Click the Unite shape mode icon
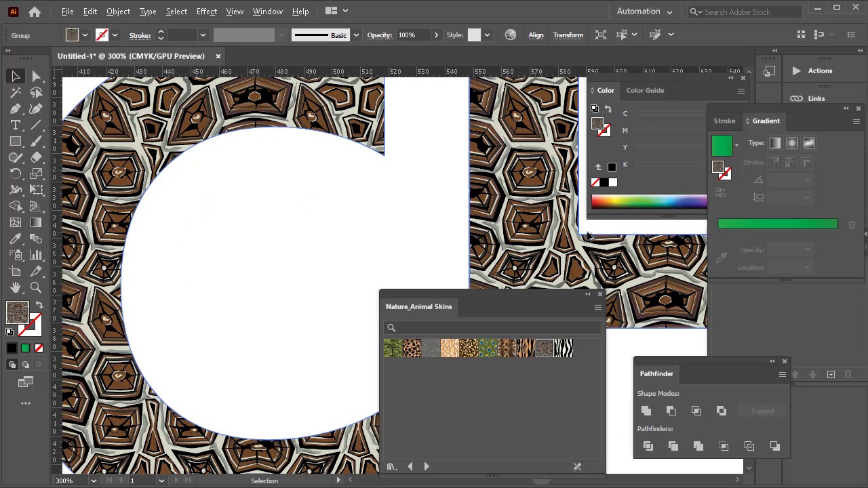Image resolution: width=868 pixels, height=488 pixels. (x=646, y=411)
